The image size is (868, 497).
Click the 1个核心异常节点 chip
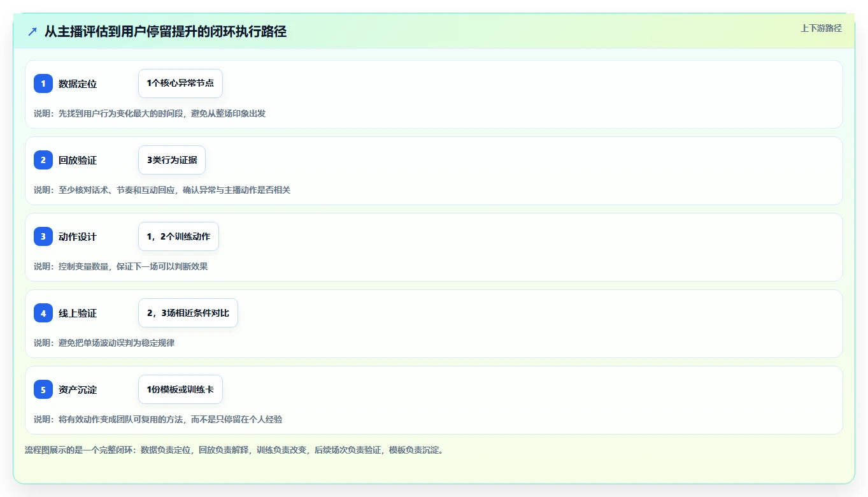click(180, 83)
